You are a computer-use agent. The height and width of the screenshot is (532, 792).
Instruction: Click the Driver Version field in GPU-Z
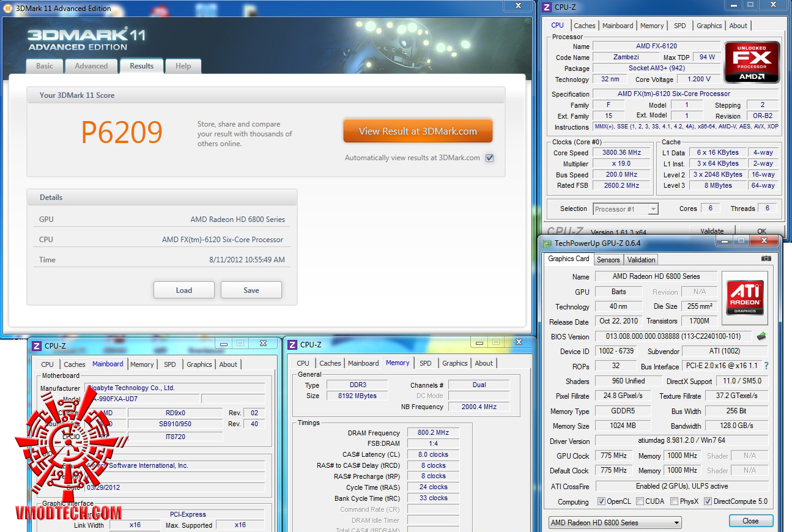coord(681,441)
